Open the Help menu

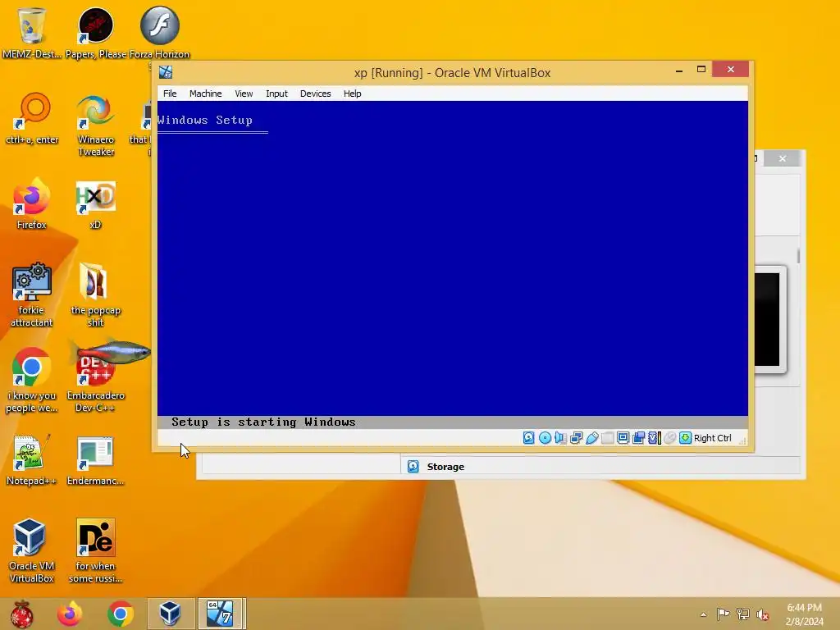pos(353,94)
